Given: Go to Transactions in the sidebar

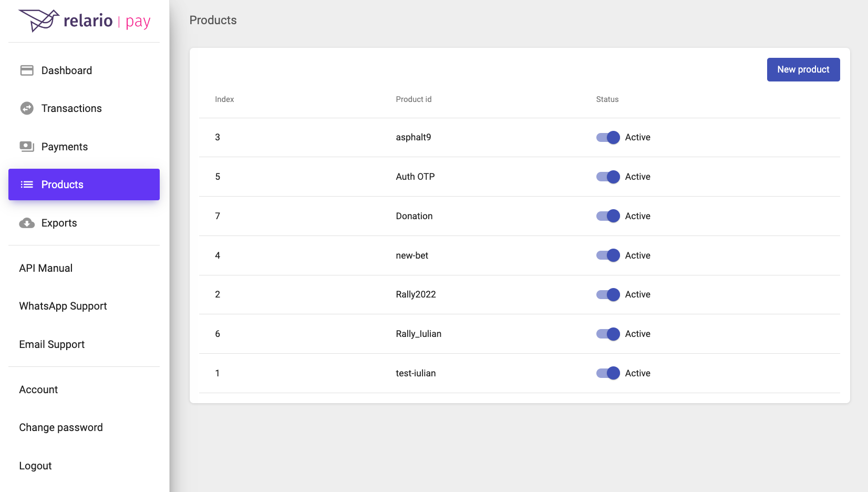Looking at the screenshot, I should [84, 108].
